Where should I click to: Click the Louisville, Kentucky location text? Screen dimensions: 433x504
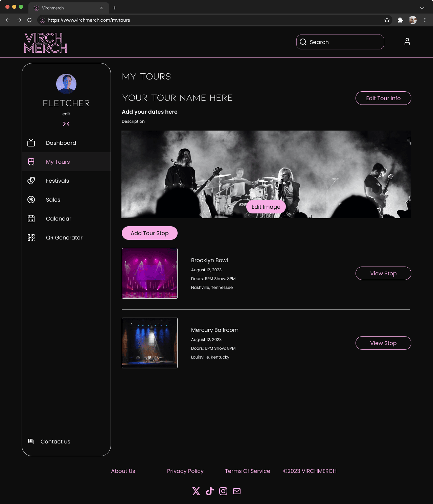210,357
